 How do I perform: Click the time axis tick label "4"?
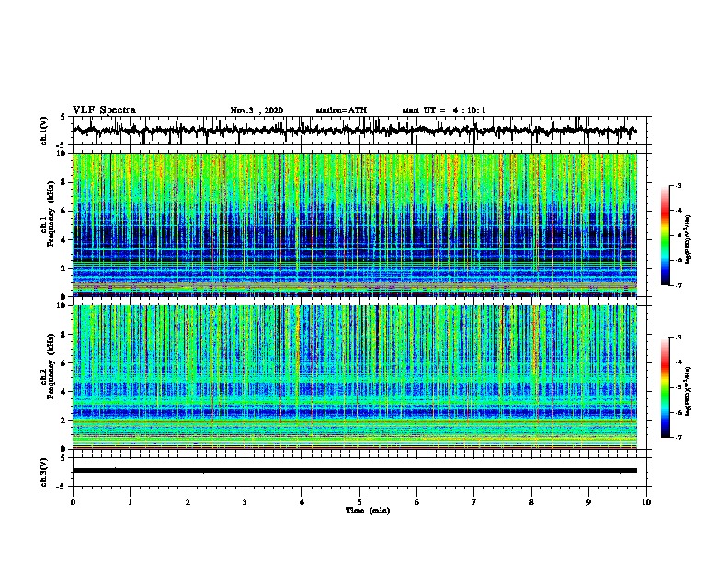302,502
